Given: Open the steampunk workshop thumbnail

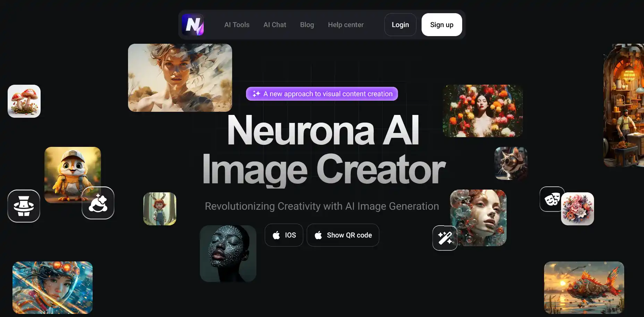Looking at the screenshot, I should (x=624, y=105).
